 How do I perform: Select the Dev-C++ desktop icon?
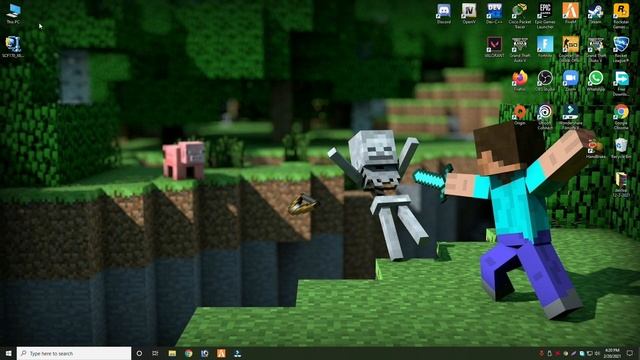(494, 13)
